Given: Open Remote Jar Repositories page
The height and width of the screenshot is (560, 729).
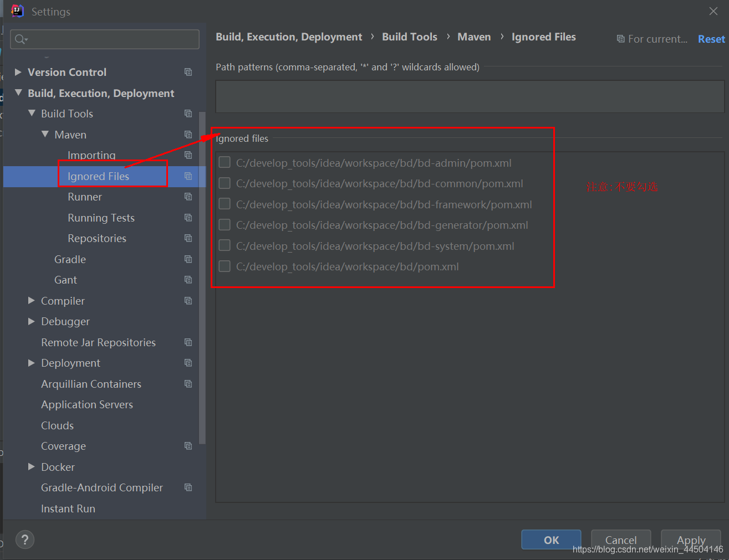Looking at the screenshot, I should click(98, 342).
